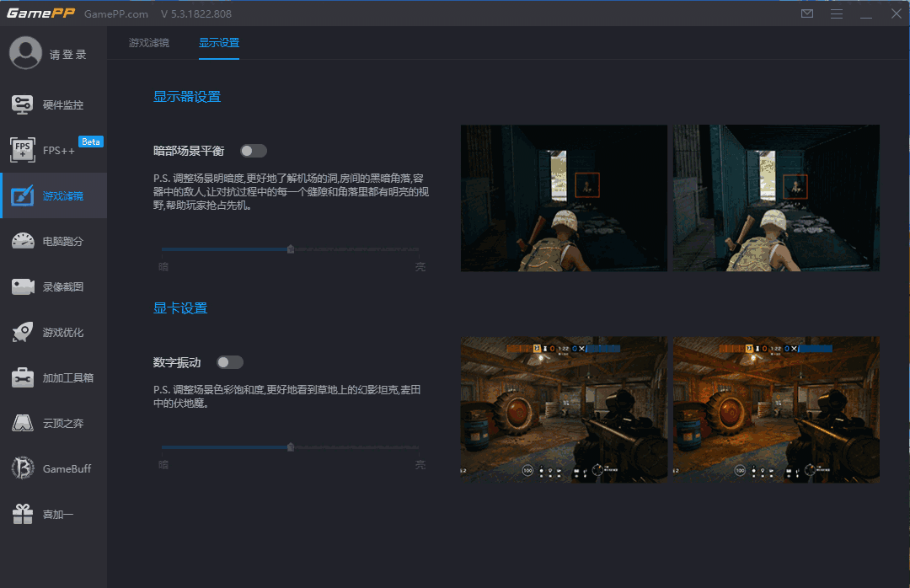
Task: Turn on the 数字振动 switch
Action: coord(229,361)
